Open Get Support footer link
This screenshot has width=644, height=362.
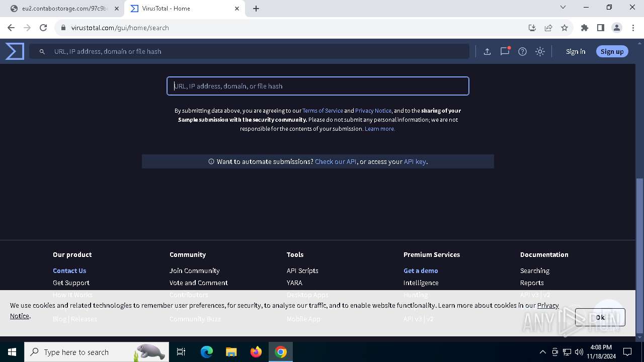pyautogui.click(x=71, y=283)
